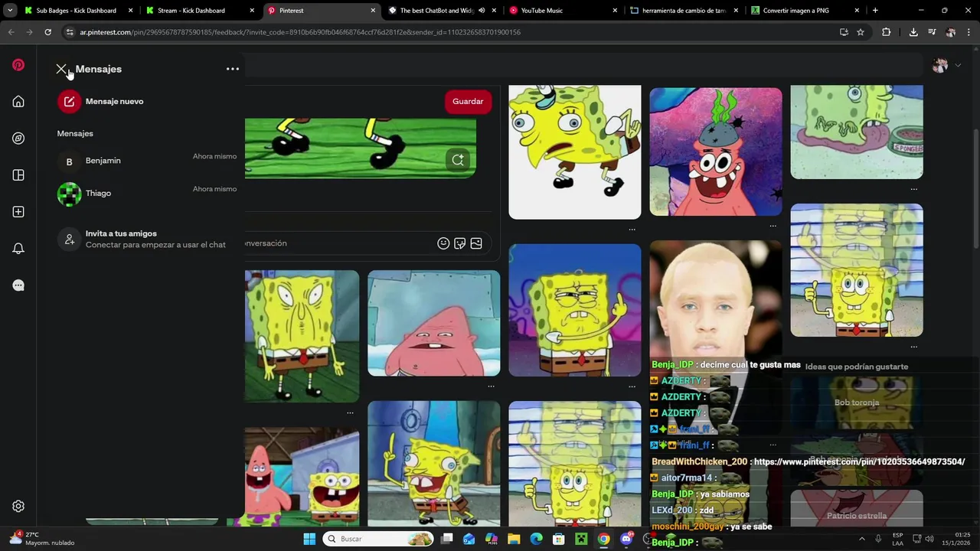Image resolution: width=980 pixels, height=551 pixels.
Task: Click the Create plus icon in the sidebar
Action: [18, 212]
